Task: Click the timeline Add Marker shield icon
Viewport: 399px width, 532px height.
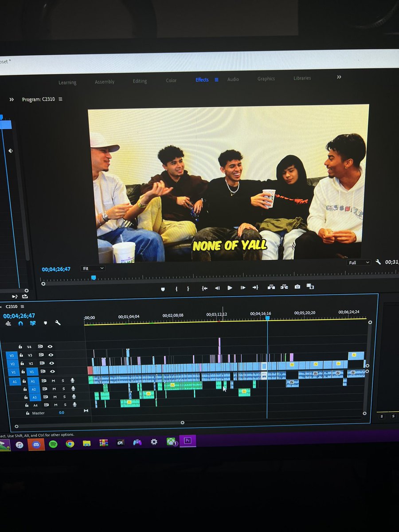Action: click(x=45, y=323)
